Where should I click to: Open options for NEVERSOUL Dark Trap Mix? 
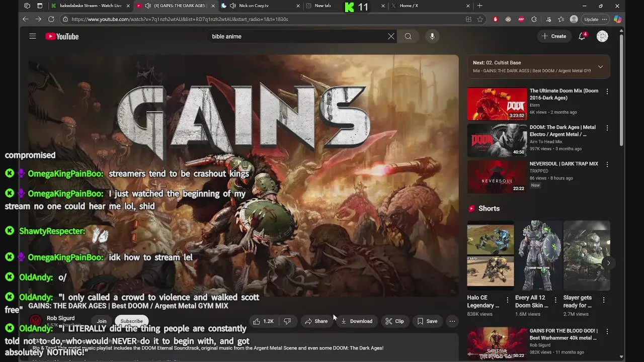coord(607,164)
